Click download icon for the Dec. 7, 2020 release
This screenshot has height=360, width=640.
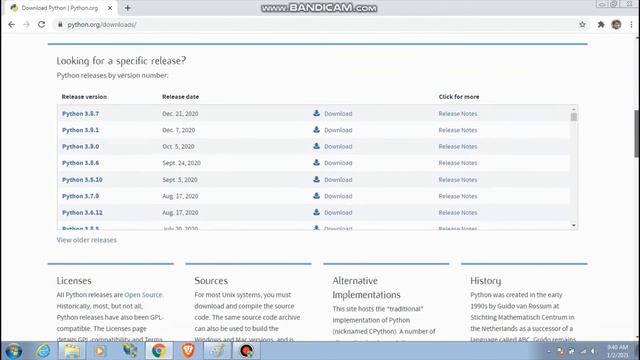click(x=316, y=129)
